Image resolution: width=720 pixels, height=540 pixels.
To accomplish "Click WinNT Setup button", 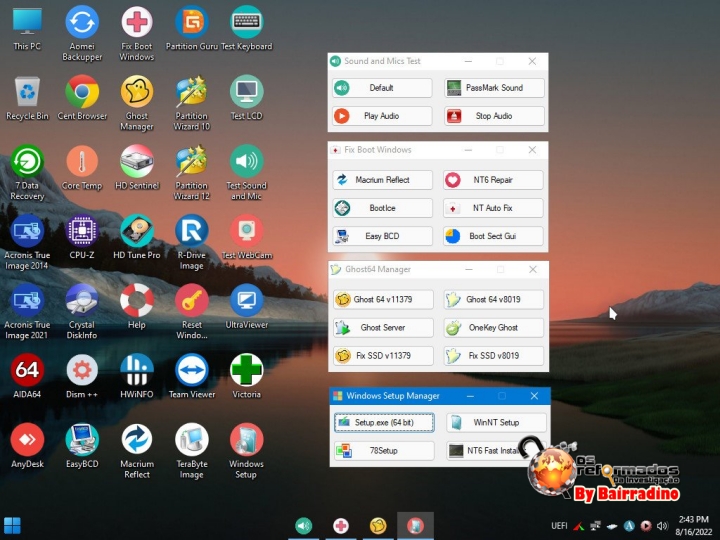I will tap(496, 422).
